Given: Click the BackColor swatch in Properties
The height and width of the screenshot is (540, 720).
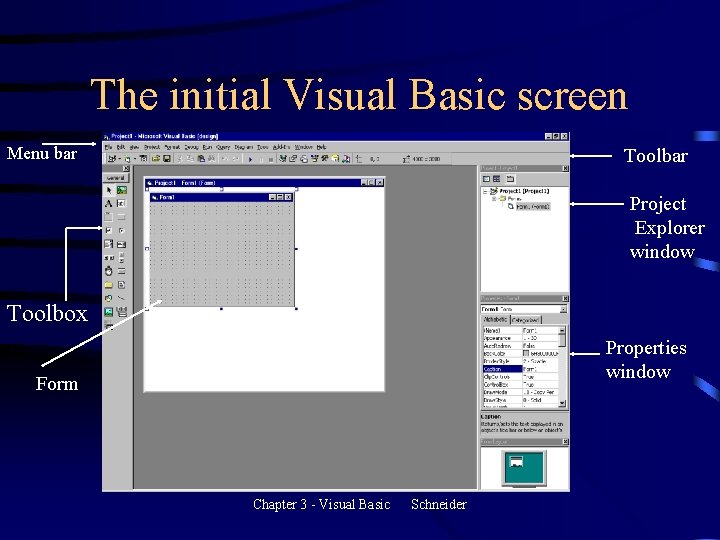Looking at the screenshot, I should pos(526,354).
